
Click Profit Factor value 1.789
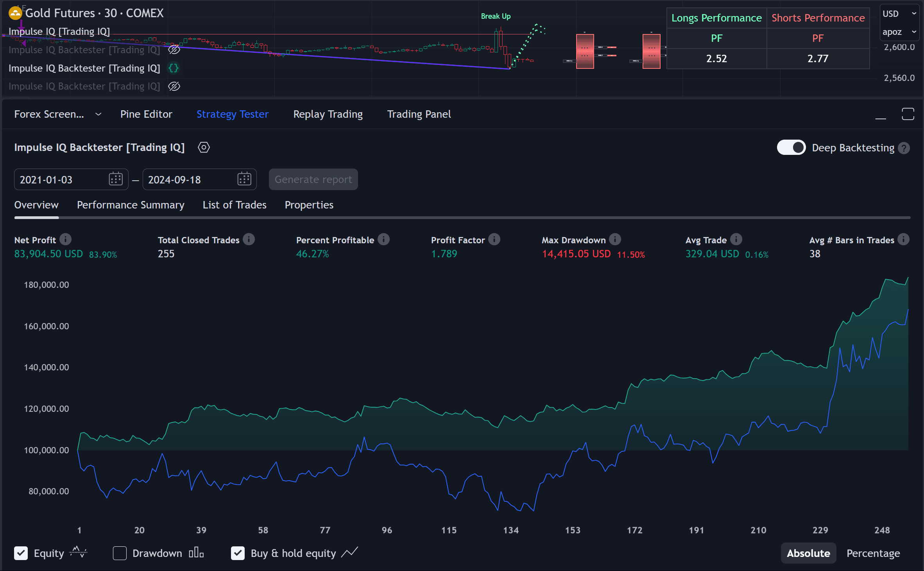tap(444, 254)
